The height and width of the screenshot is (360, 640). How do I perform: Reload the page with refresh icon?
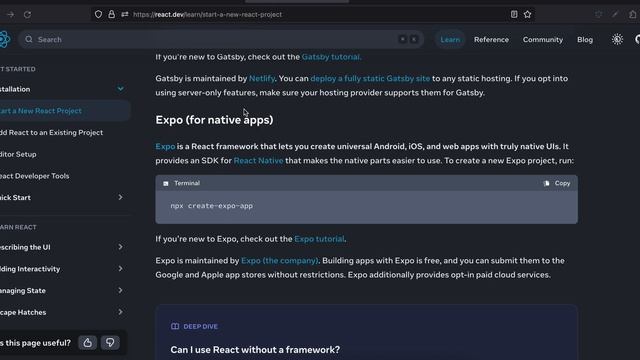click(27, 15)
